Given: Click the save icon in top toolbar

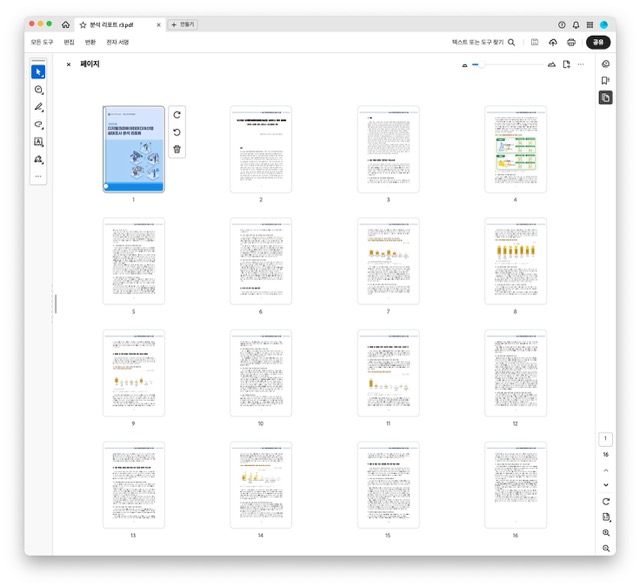Looking at the screenshot, I should [534, 42].
